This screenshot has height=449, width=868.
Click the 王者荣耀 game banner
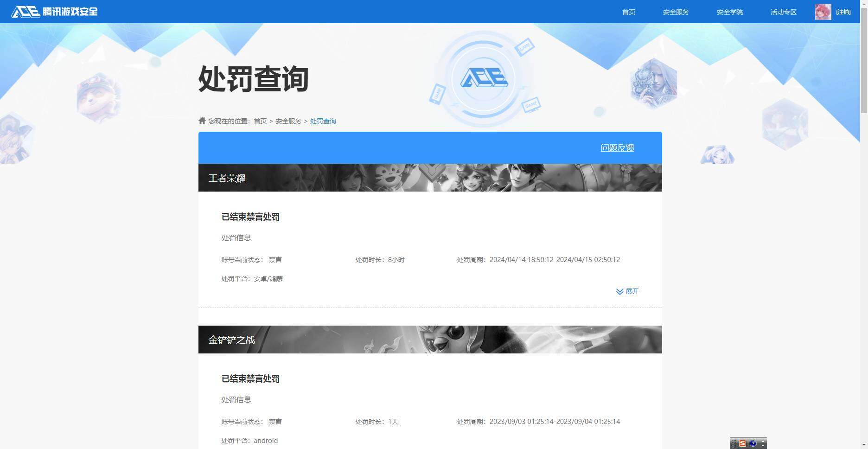click(430, 178)
